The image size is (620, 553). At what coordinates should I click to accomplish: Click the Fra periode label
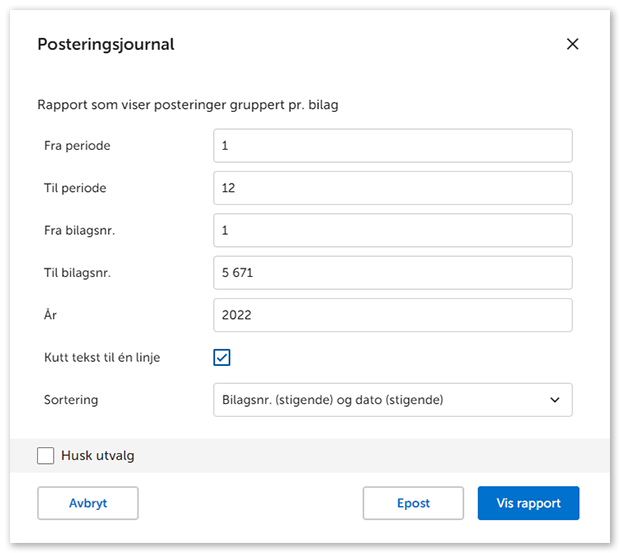[x=77, y=146]
